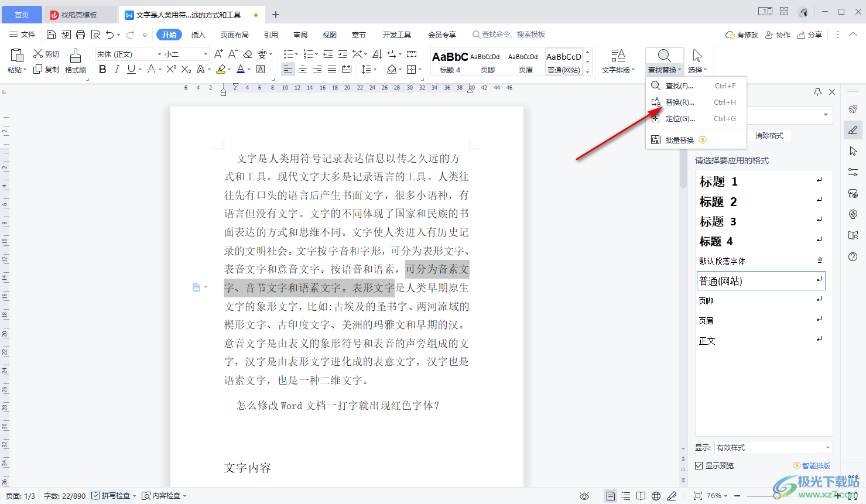This screenshot has width=866, height=504.
Task: Toggle italic formatting
Action: [x=117, y=69]
